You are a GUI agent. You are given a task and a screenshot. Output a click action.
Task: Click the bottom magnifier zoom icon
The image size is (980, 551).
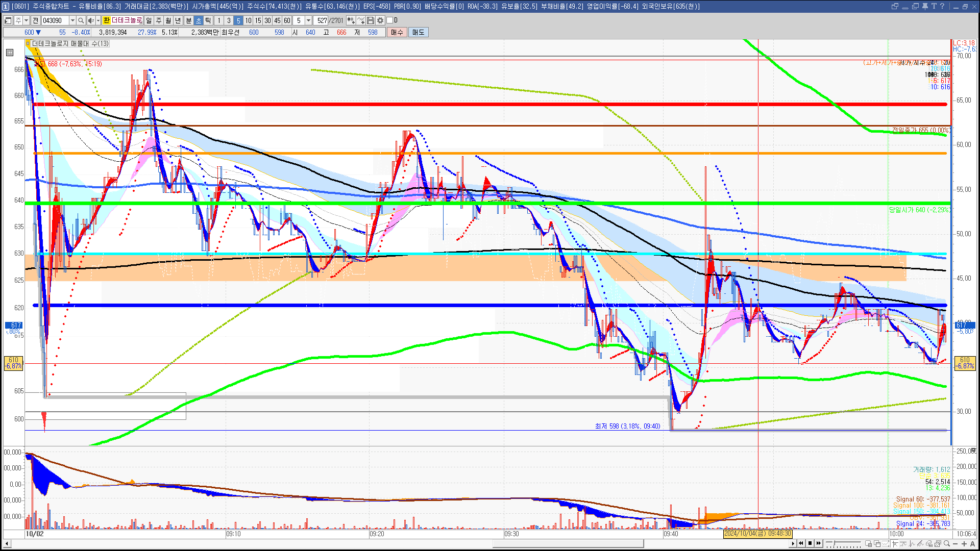(x=947, y=544)
